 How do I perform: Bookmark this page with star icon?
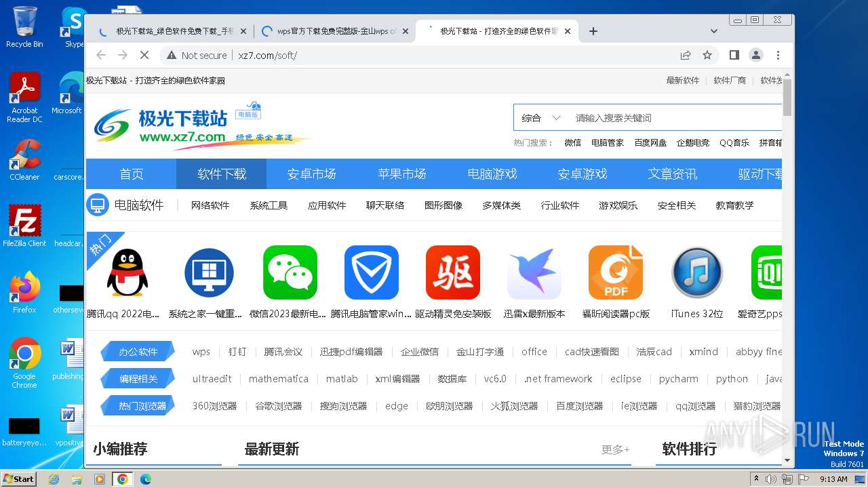coord(707,55)
